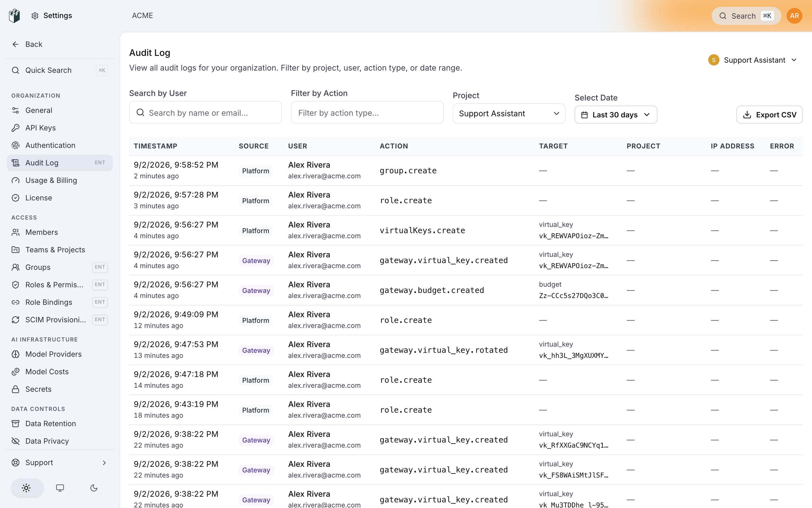The width and height of the screenshot is (812, 508).
Task: Open Data Privacy eye-off icon
Action: point(16,441)
